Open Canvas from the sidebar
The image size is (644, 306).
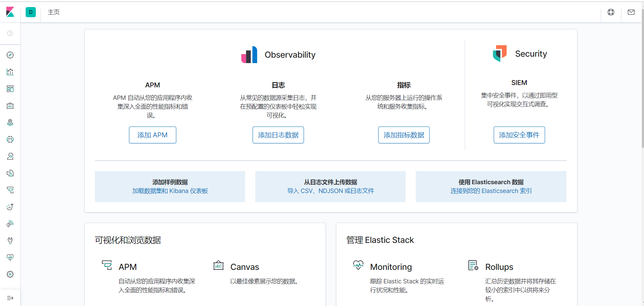[10, 106]
